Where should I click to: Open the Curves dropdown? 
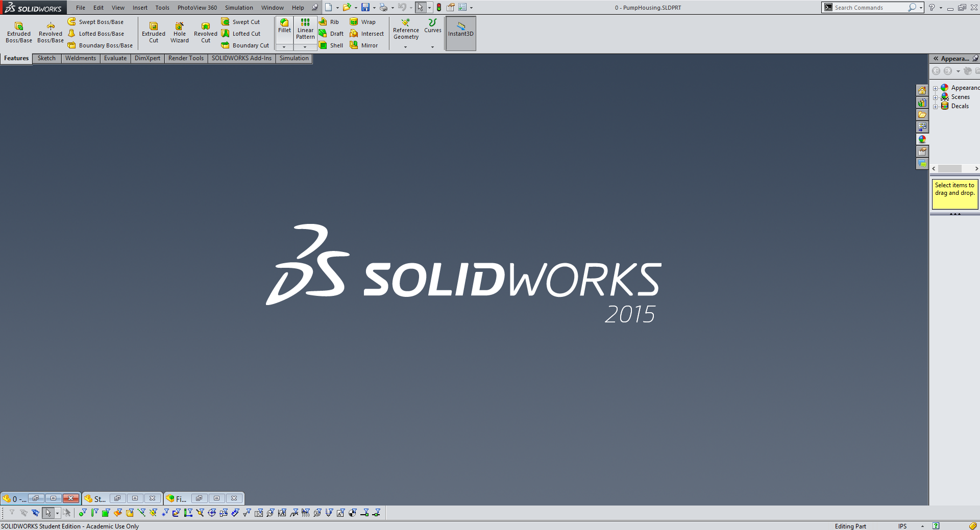coord(433,47)
